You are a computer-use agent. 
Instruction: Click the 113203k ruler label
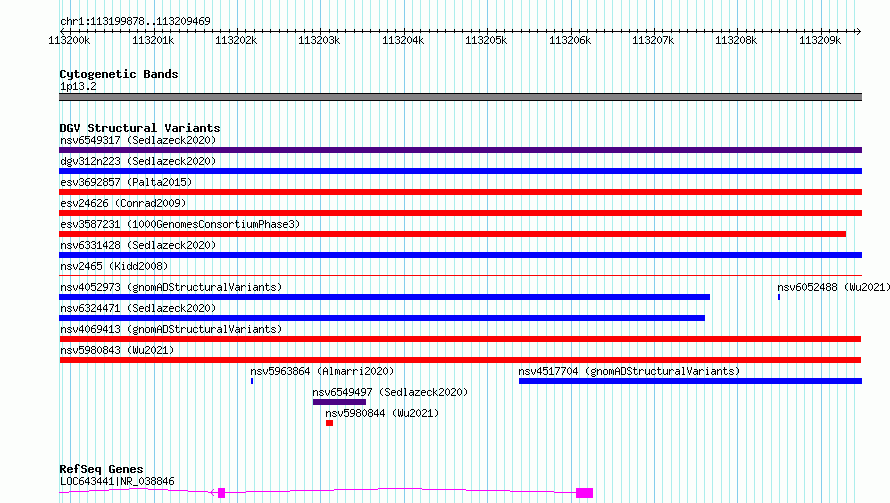(319, 40)
